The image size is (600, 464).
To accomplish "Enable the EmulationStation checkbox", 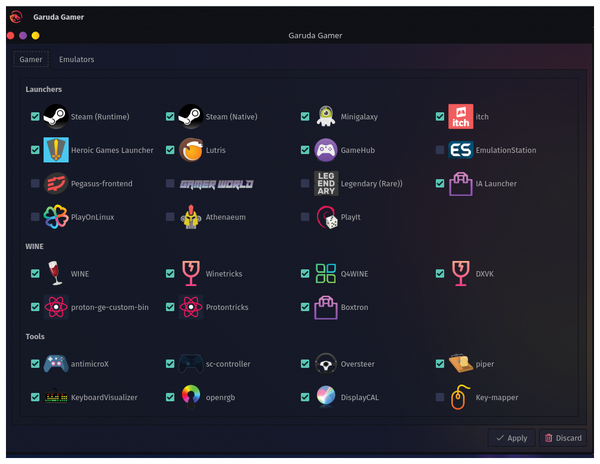I will click(x=440, y=150).
